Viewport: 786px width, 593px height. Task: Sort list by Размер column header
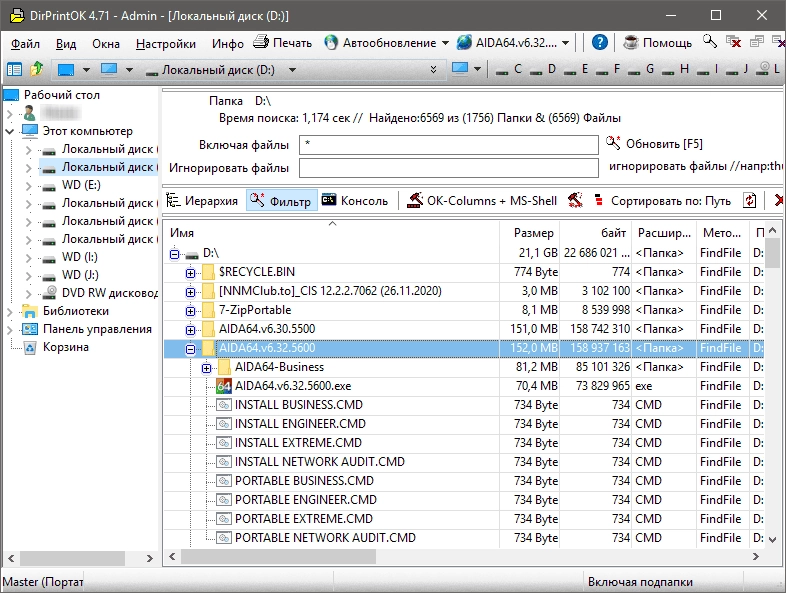[529, 233]
